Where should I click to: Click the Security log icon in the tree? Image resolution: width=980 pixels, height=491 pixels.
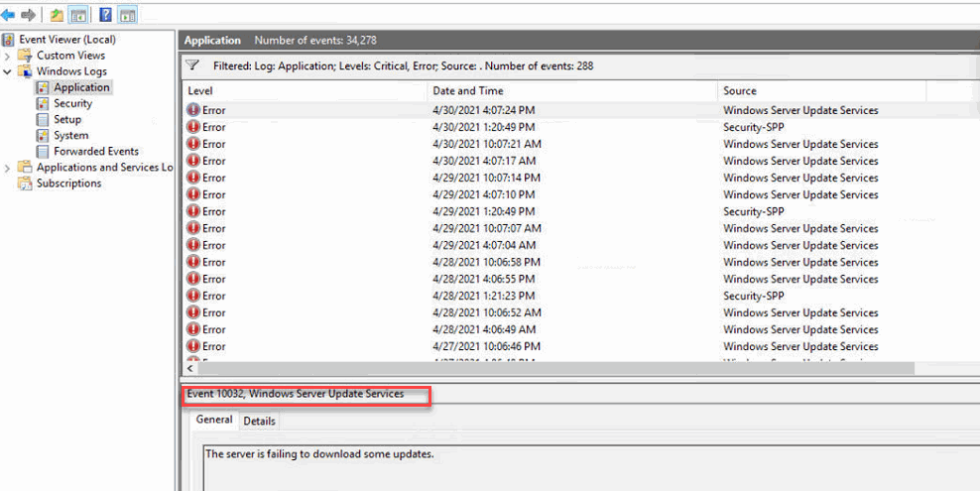click(x=43, y=104)
